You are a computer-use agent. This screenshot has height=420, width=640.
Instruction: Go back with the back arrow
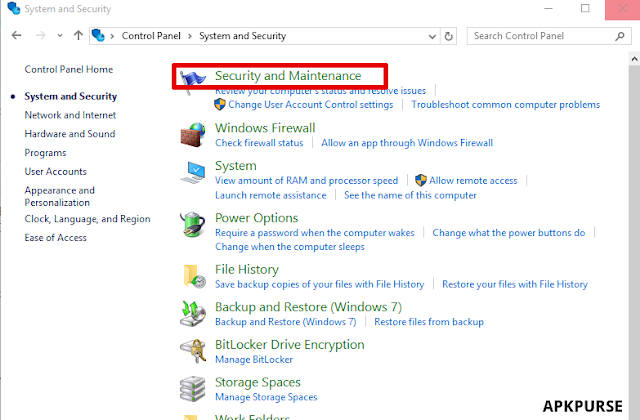[16, 36]
